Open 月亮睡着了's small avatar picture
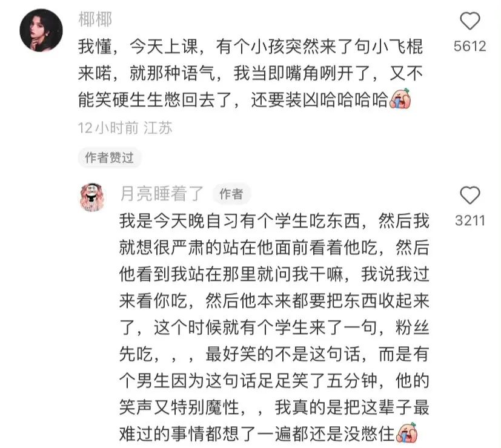Image resolution: width=501 pixels, height=448 pixels. click(92, 197)
